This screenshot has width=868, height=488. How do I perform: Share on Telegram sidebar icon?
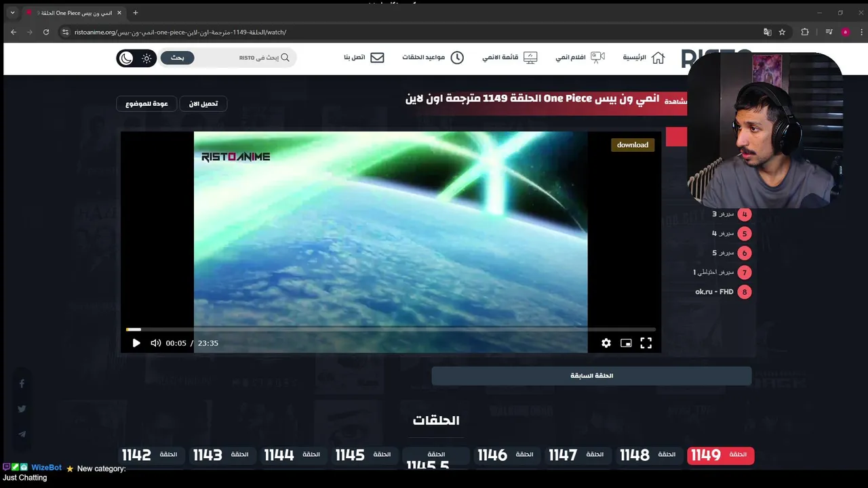coord(22,434)
